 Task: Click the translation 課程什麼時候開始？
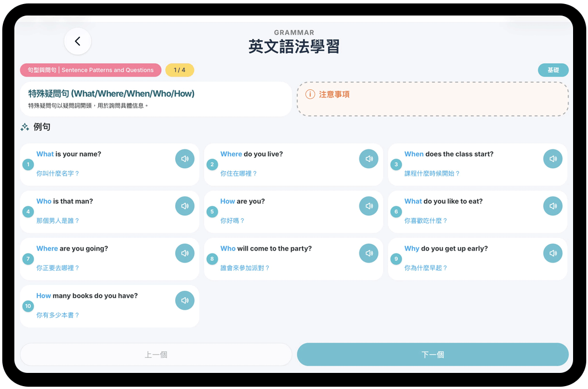(432, 174)
